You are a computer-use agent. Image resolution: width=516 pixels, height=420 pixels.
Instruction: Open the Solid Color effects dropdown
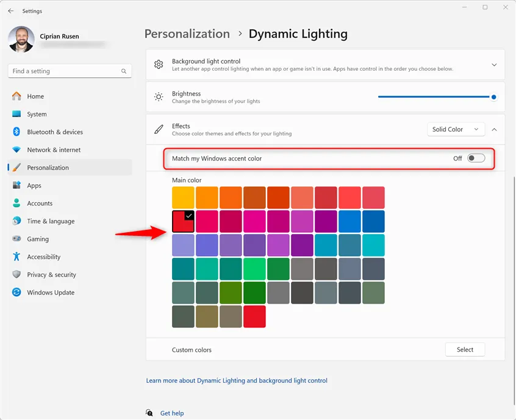[456, 129]
